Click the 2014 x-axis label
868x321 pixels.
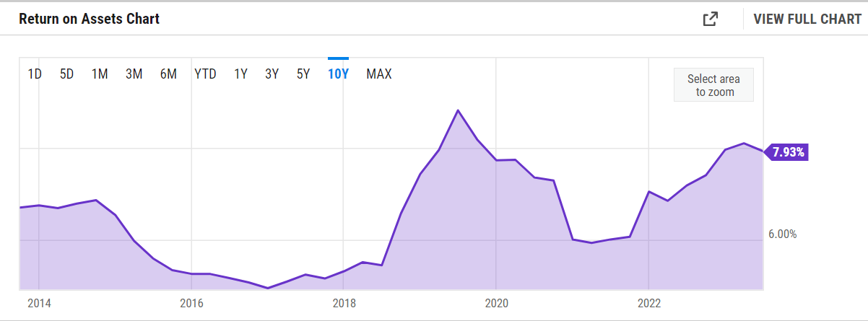pos(39,302)
